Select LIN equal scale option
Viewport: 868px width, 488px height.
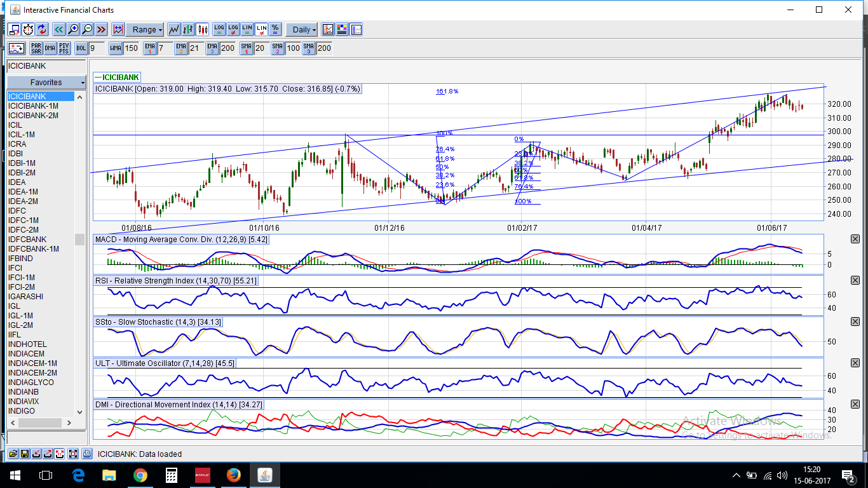pos(247,29)
